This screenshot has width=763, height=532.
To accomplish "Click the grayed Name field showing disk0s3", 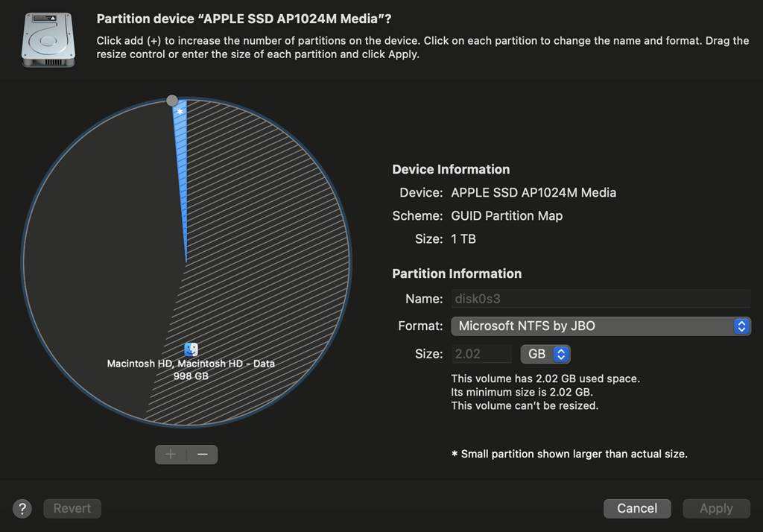I will [x=600, y=298].
